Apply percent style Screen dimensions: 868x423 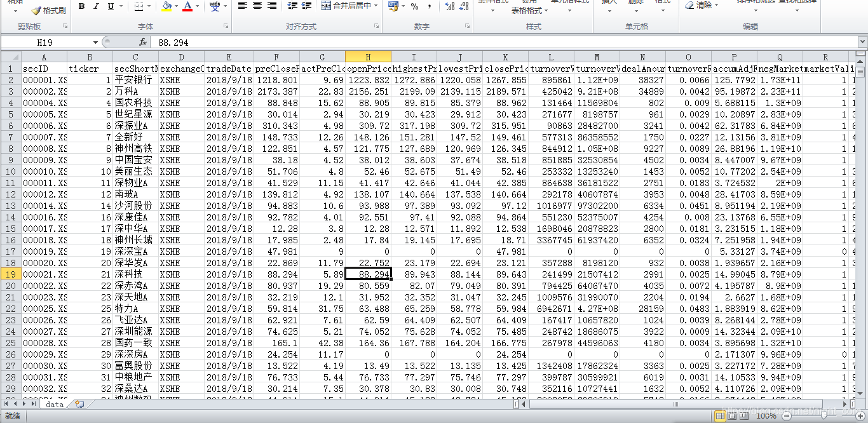[415, 6]
